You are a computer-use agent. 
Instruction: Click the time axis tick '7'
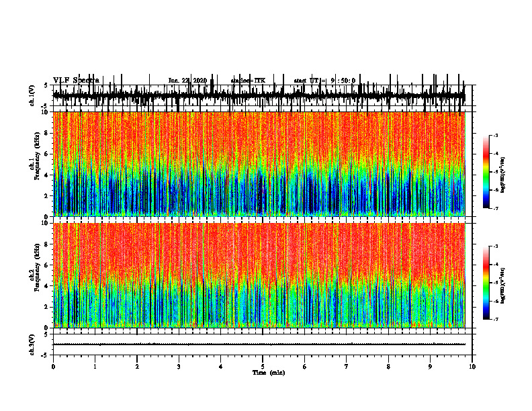(x=347, y=367)
